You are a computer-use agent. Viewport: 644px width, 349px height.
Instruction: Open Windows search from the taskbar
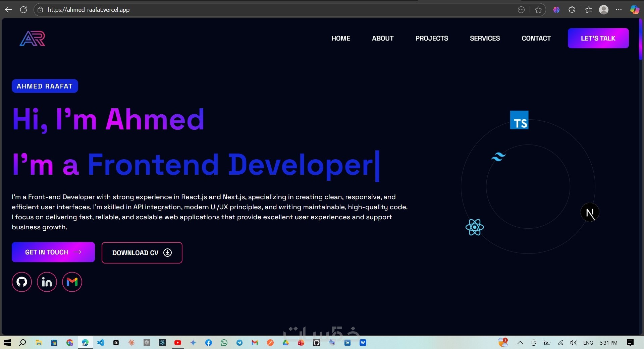coord(23,343)
